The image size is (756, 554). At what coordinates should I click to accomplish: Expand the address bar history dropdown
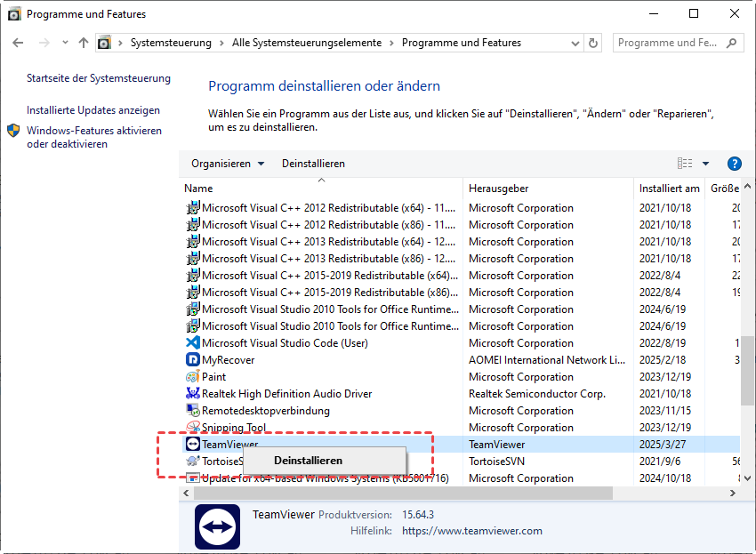tap(575, 43)
